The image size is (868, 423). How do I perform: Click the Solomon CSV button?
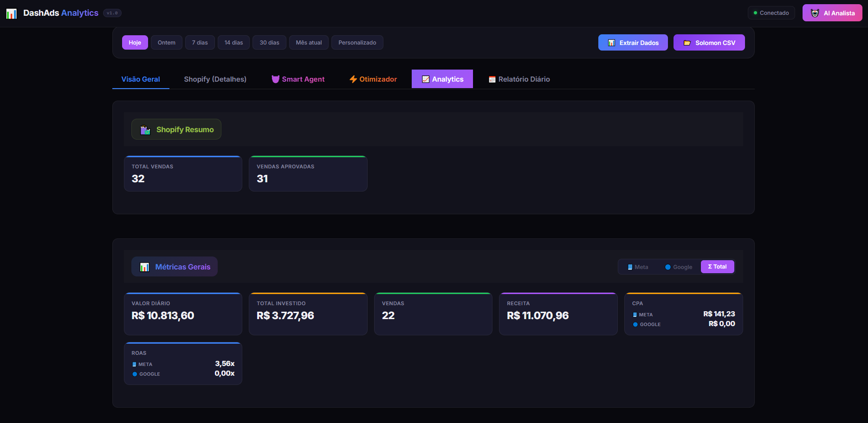coord(709,43)
